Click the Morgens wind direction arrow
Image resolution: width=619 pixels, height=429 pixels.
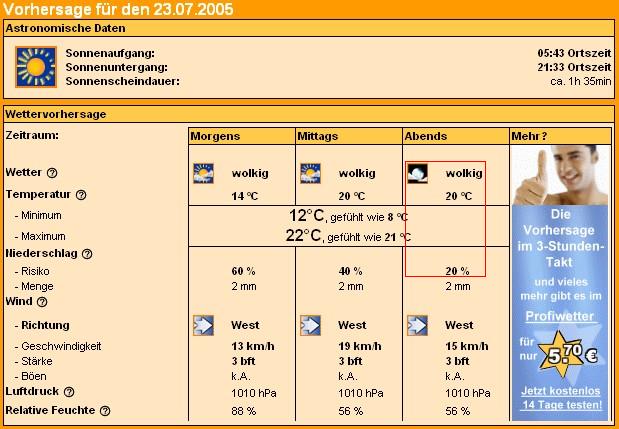[203, 325]
